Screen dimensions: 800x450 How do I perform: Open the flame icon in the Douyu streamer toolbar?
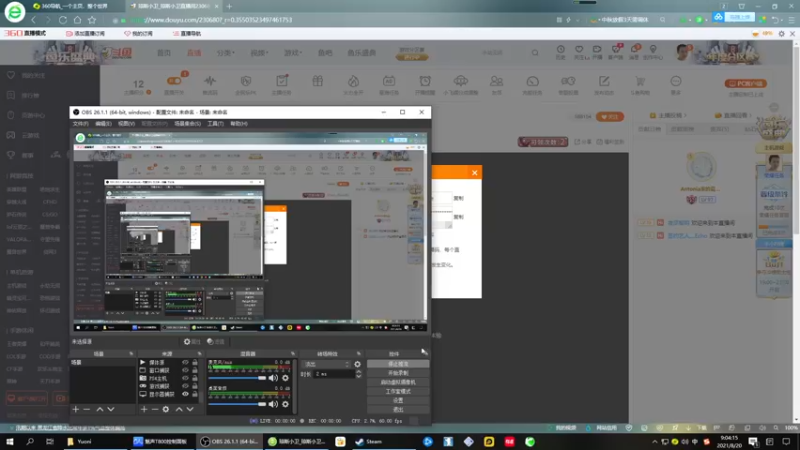pos(353,81)
